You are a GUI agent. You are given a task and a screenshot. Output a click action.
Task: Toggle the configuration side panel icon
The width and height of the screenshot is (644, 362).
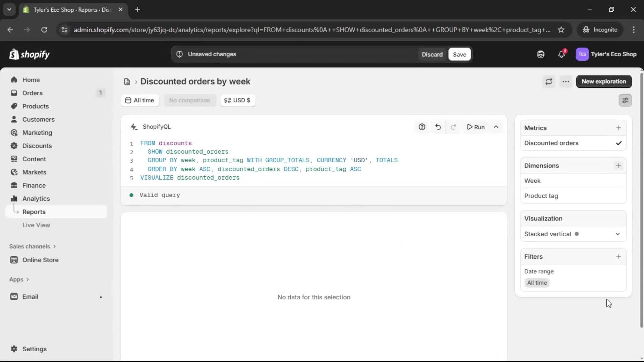(x=625, y=100)
